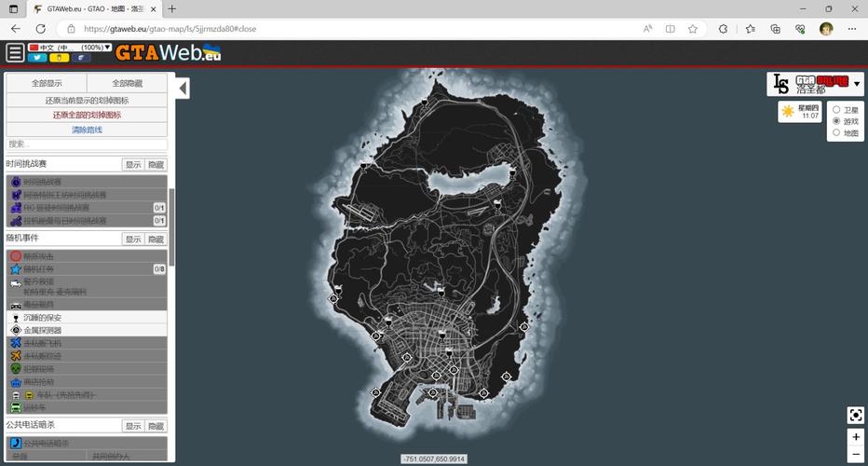Open the 洛圣都 map selector dropdown
This screenshot has width=868, height=466.
pyautogui.click(x=815, y=84)
